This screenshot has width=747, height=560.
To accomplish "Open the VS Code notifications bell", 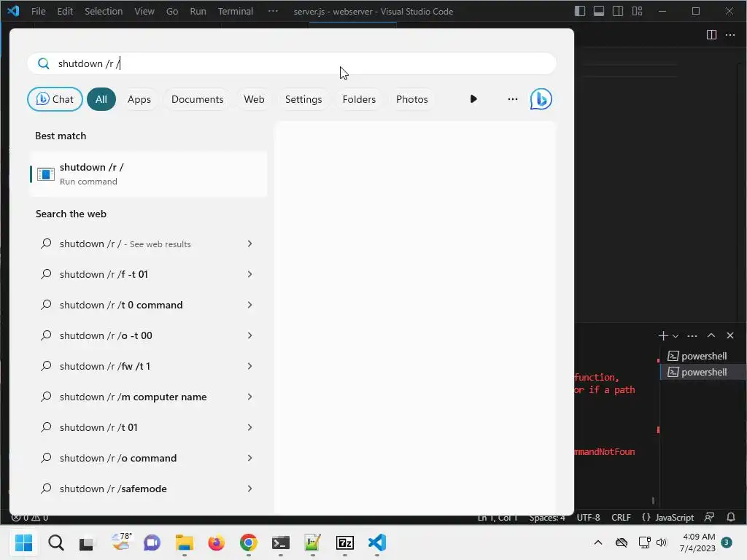I will click(731, 517).
